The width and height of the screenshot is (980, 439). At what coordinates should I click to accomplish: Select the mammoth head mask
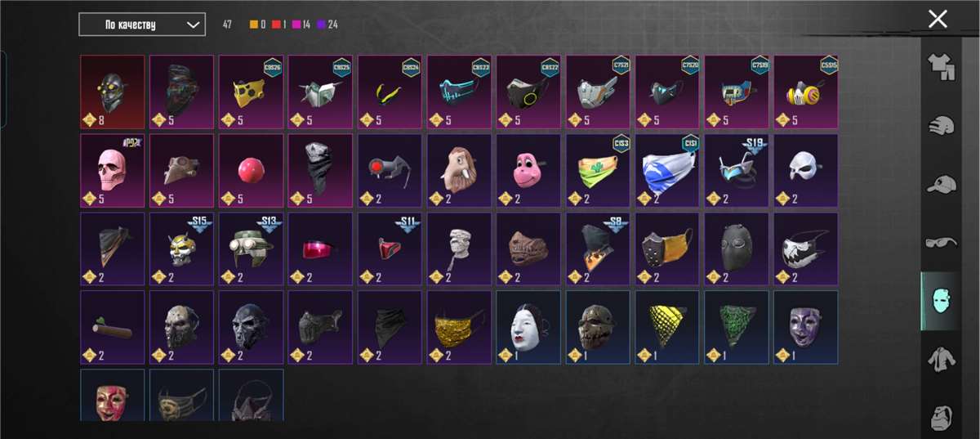[x=460, y=169]
